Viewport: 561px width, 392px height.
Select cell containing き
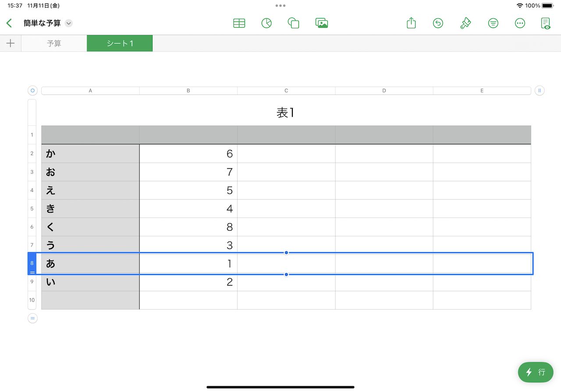click(90, 209)
